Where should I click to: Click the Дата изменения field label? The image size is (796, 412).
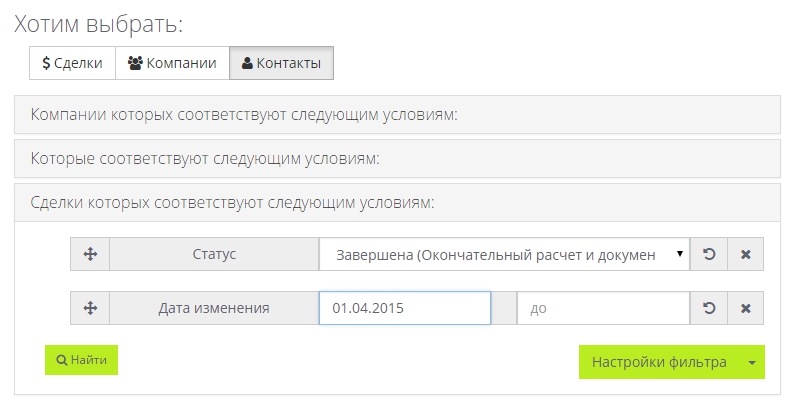point(214,308)
